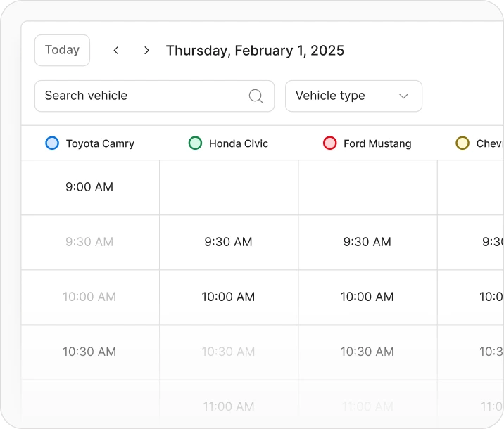504x429 pixels.
Task: Click the empty 9:00 AM Honda Civic cell
Action: pos(229,188)
